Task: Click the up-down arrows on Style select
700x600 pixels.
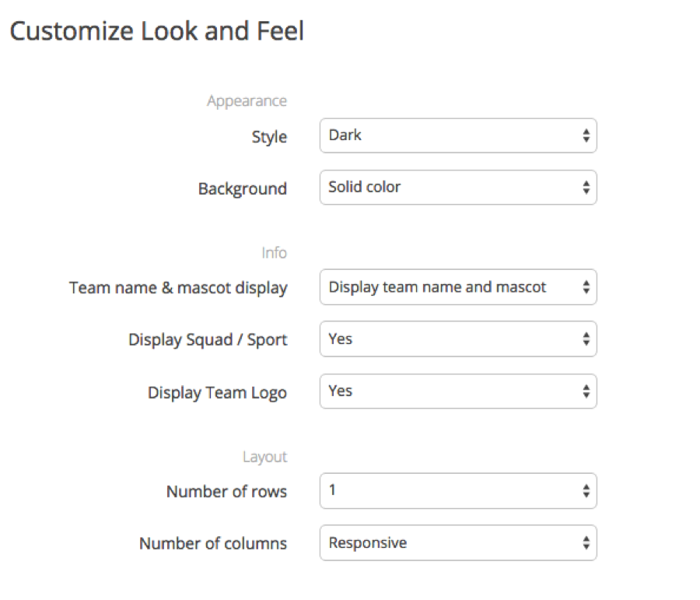Action: 586,135
